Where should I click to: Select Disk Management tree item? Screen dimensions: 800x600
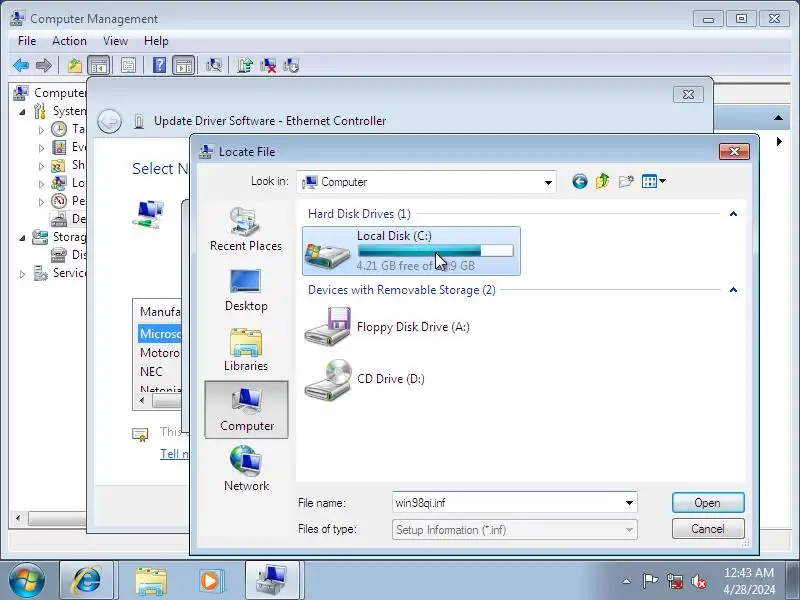(x=68, y=255)
